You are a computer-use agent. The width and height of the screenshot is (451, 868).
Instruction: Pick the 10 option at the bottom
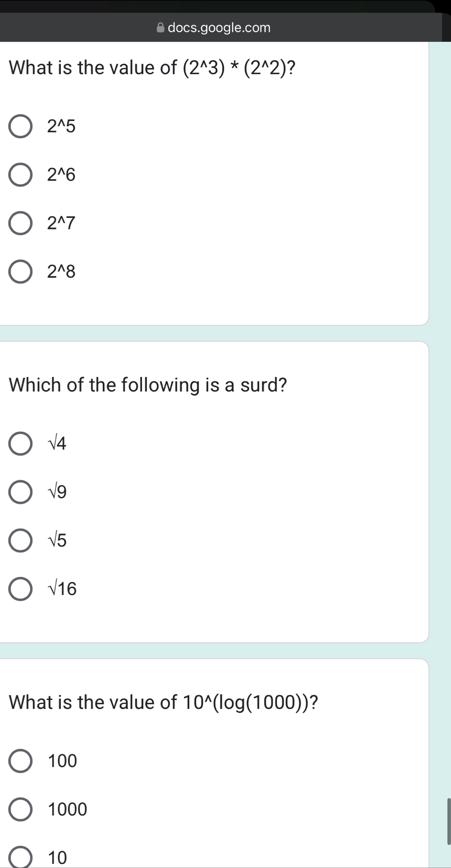[21, 858]
